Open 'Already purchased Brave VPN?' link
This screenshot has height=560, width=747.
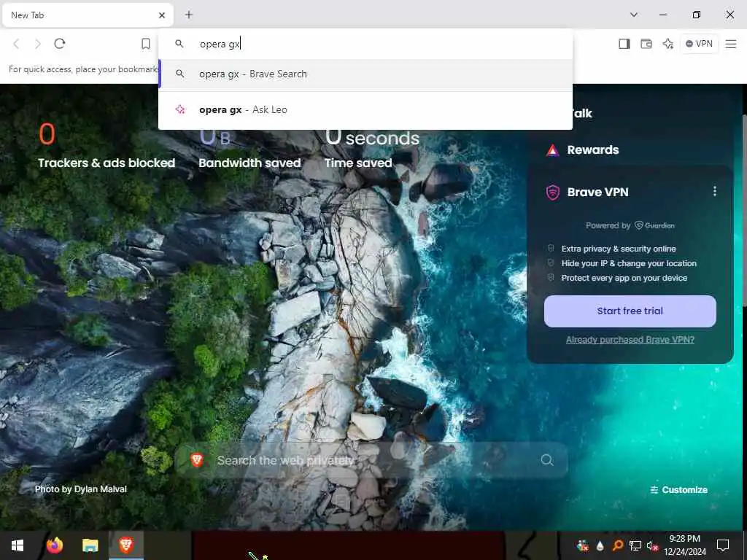click(630, 340)
